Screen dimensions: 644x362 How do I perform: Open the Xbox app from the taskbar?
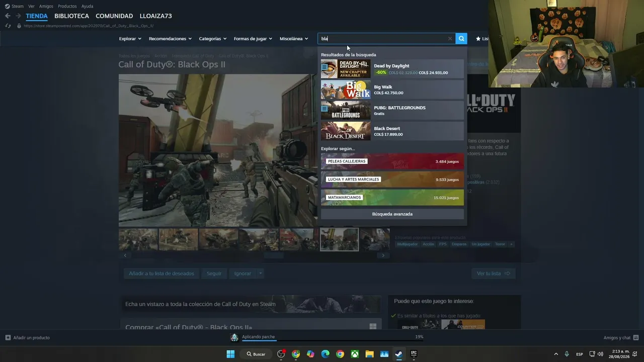355,354
